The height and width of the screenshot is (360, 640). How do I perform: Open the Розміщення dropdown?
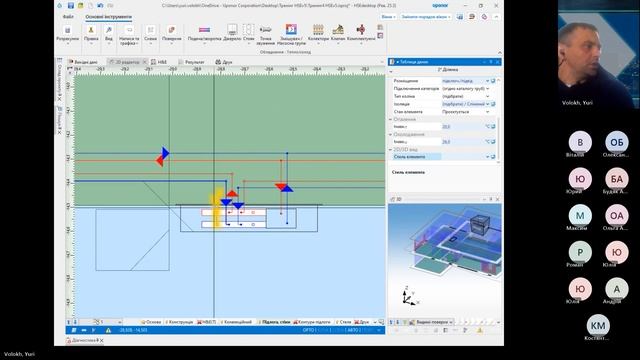pos(487,81)
